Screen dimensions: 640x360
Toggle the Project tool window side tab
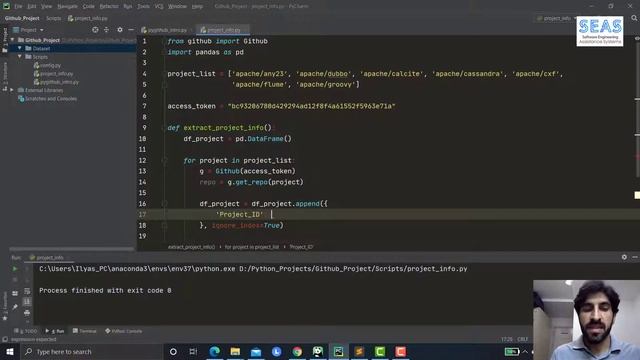pyautogui.click(x=5, y=40)
